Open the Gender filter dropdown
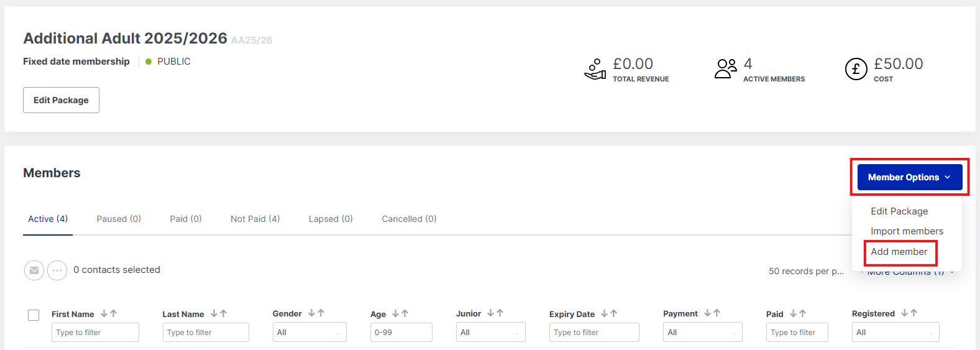 tap(309, 333)
